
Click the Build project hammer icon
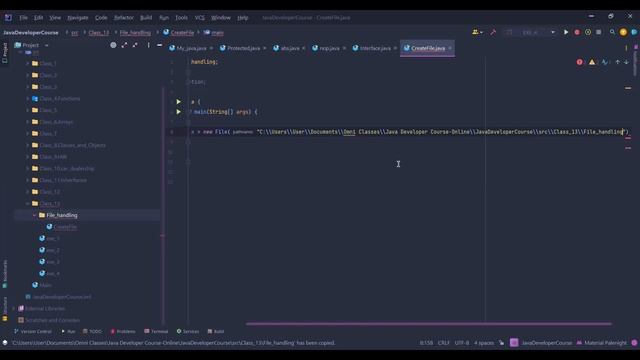click(x=493, y=32)
